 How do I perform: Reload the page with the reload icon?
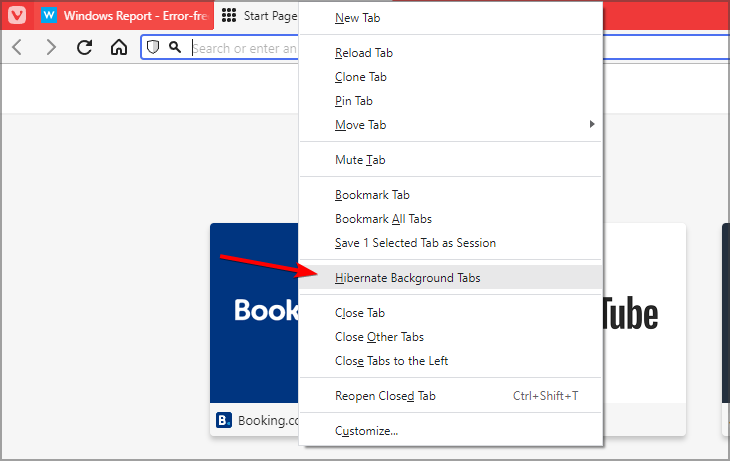pos(85,47)
